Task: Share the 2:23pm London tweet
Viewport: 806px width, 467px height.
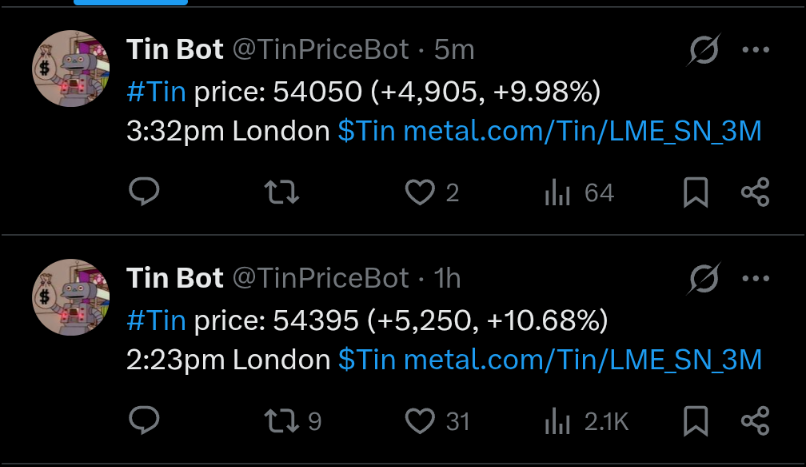Action: pyautogui.click(x=755, y=421)
